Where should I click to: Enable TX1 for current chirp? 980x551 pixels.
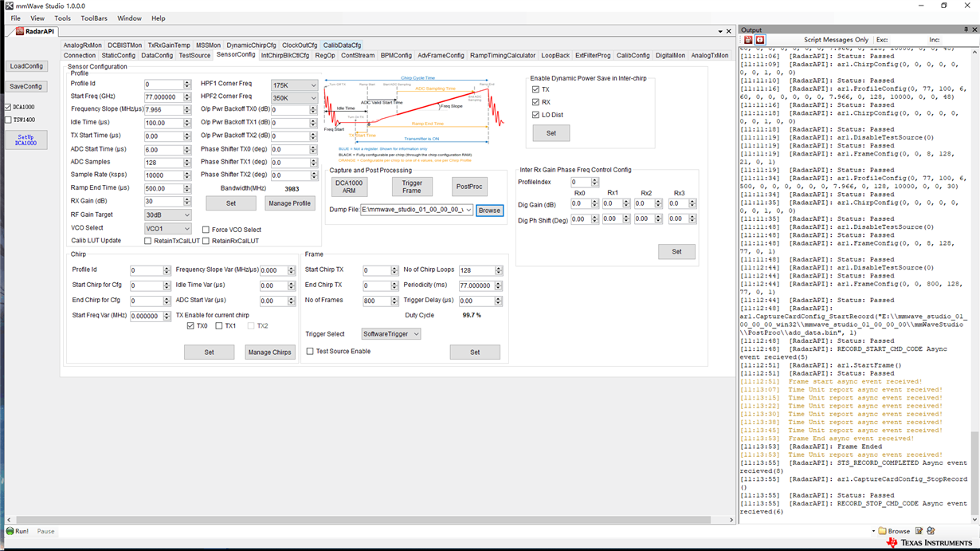220,326
